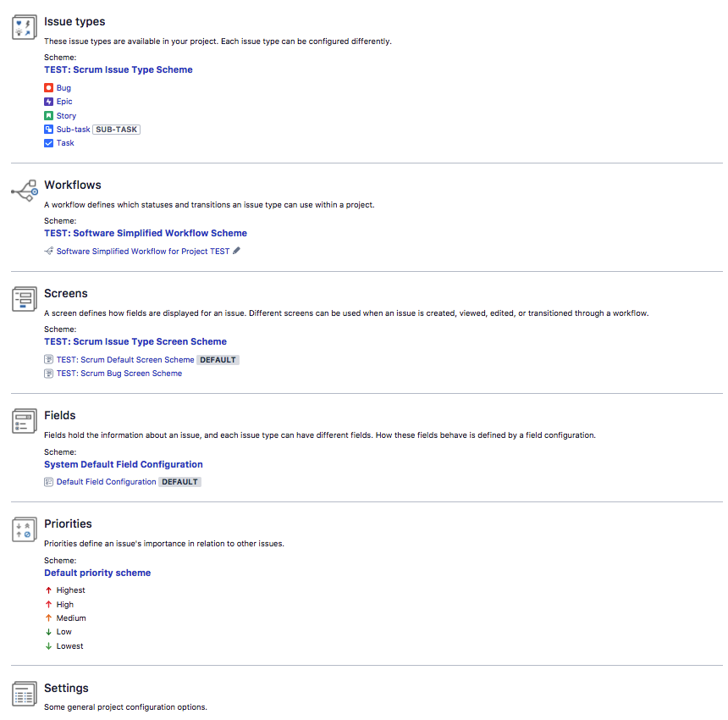728x720 pixels.
Task: Click the pencil edit icon next to workflow
Action: [236, 251]
